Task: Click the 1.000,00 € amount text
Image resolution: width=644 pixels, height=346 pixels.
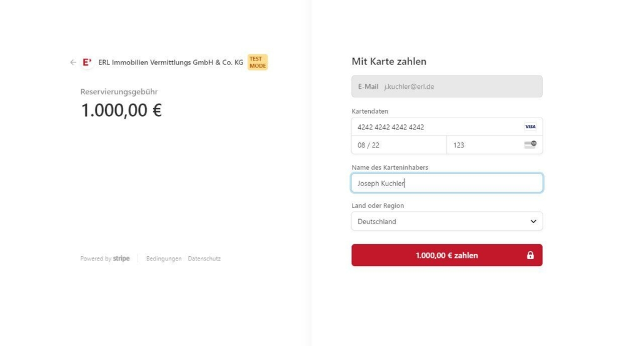Action: click(121, 110)
